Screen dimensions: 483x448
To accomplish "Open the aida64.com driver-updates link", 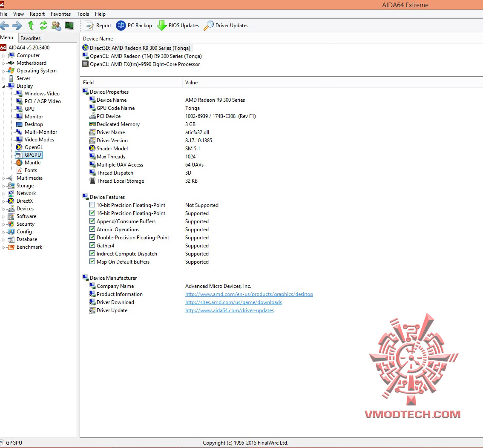I will (230, 310).
